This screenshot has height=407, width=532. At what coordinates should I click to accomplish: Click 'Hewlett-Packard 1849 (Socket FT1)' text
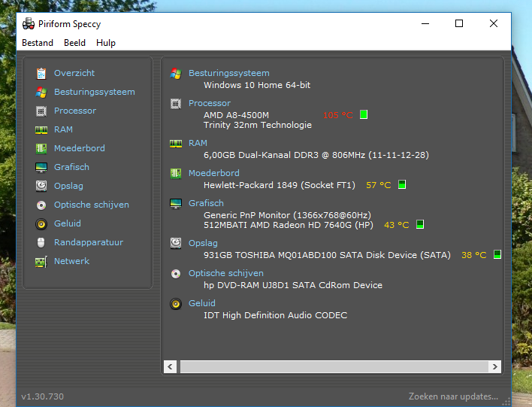point(280,185)
